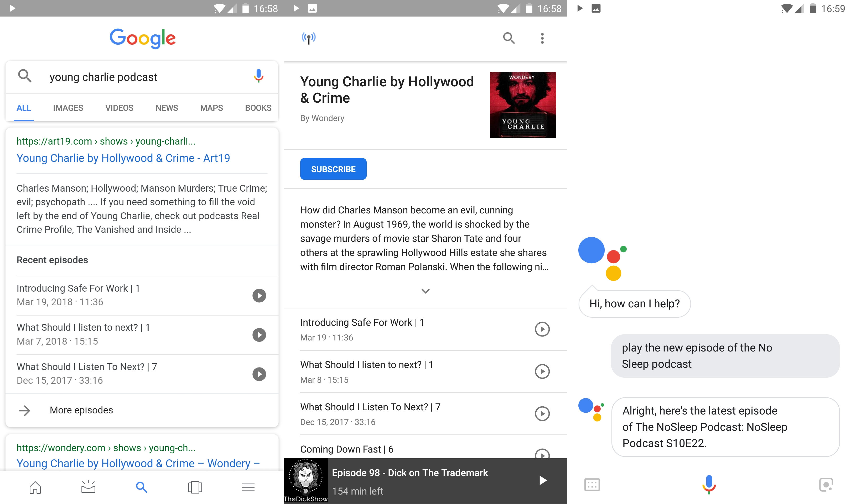
Task: Play Dec 15, 2017 episode in search results
Action: click(259, 374)
